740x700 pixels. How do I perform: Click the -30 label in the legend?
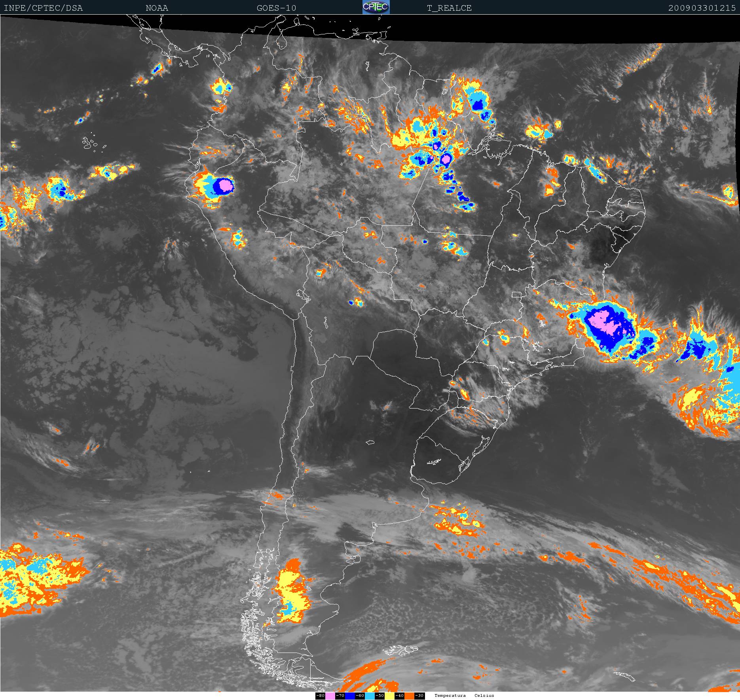(419, 696)
